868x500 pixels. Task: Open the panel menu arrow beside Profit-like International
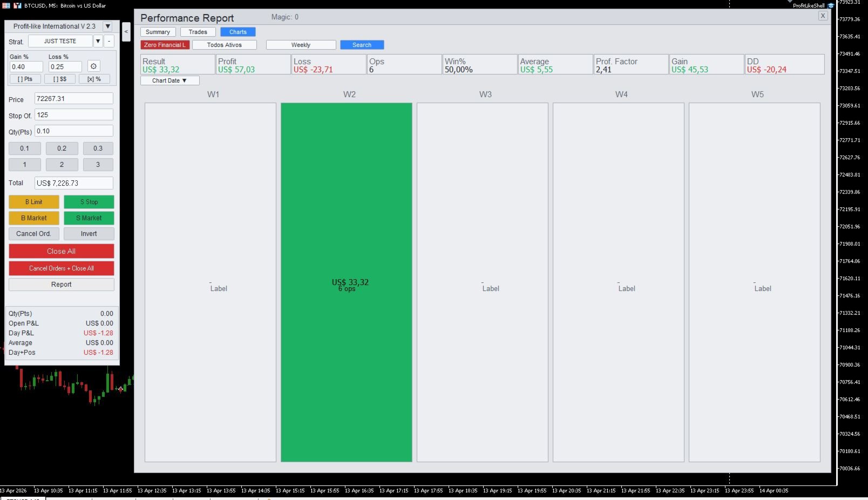point(107,26)
